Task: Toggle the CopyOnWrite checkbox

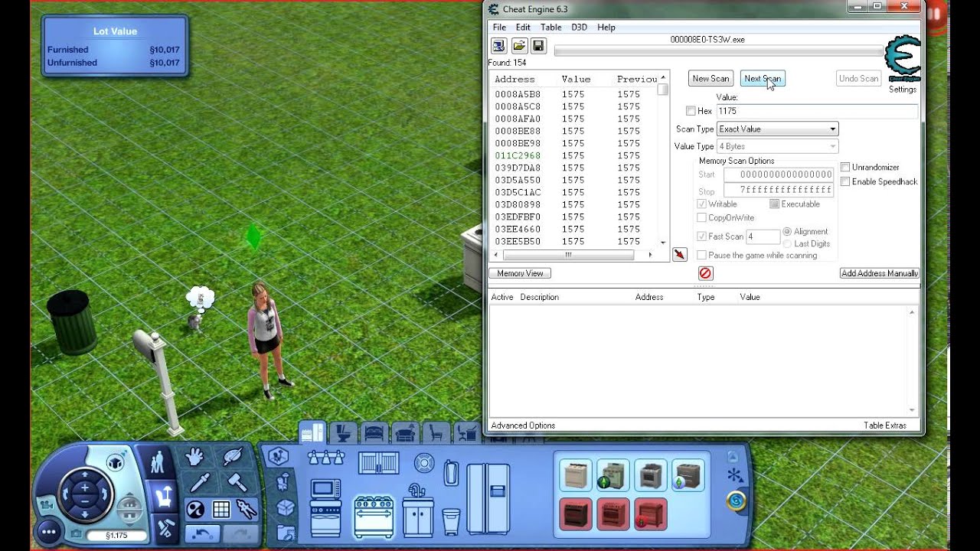Action: [701, 217]
